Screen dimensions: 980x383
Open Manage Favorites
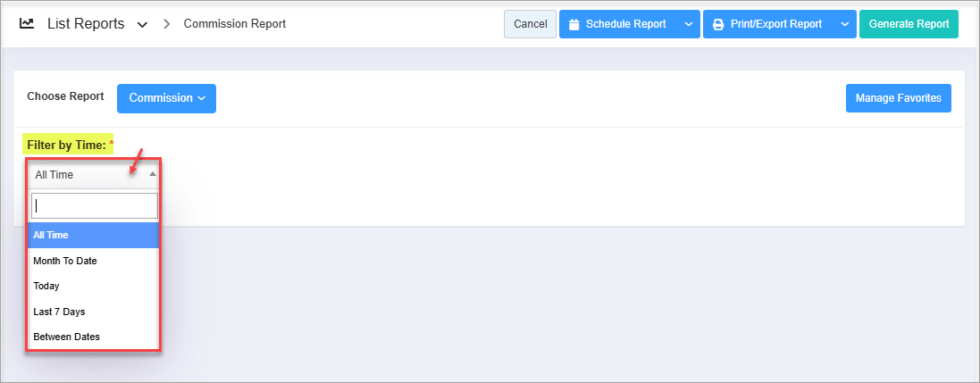[x=898, y=98]
